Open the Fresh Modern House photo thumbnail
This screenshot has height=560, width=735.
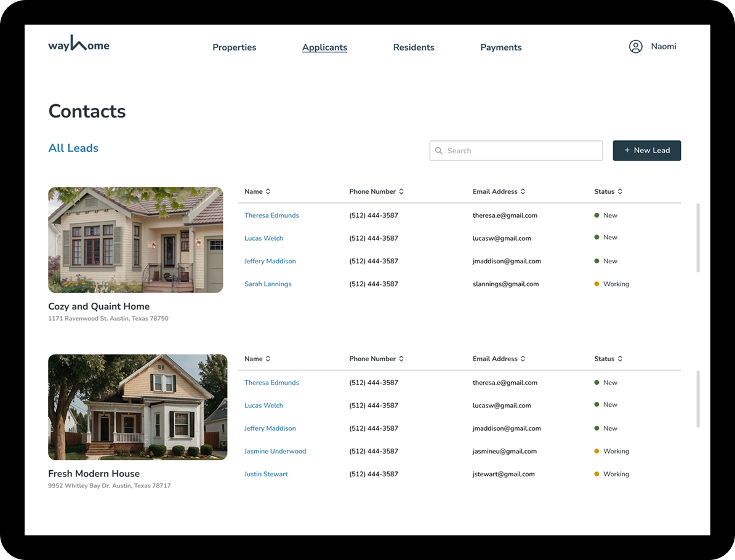coord(137,407)
